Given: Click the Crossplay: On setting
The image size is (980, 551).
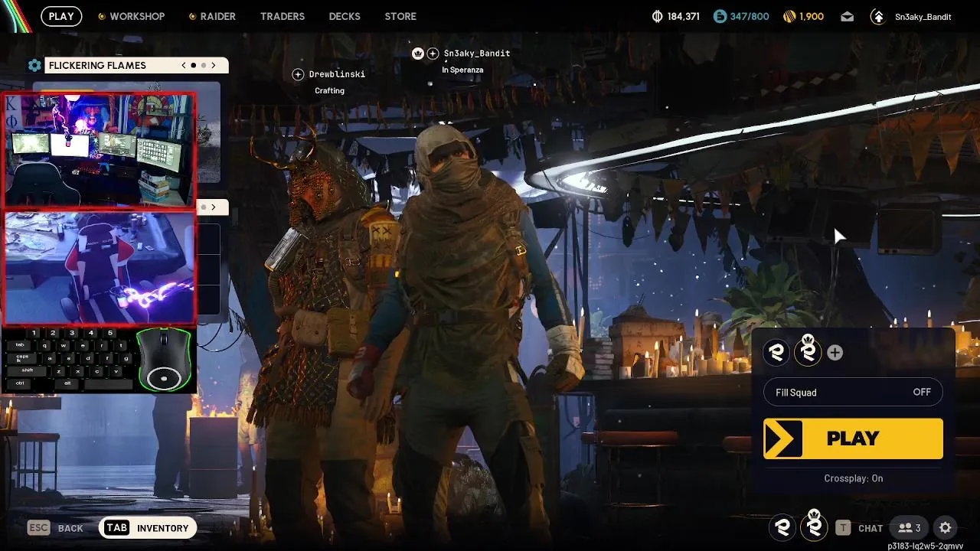Looking at the screenshot, I should 853,478.
